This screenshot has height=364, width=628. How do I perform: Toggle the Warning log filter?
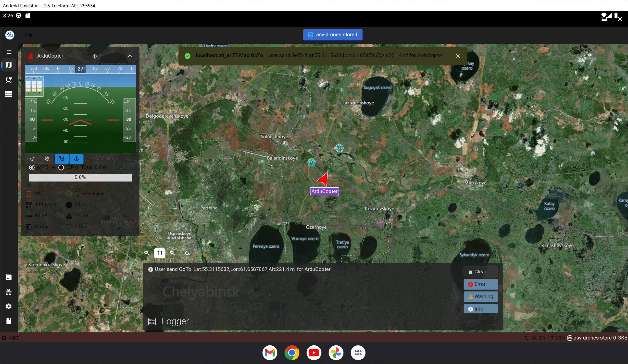click(x=480, y=296)
